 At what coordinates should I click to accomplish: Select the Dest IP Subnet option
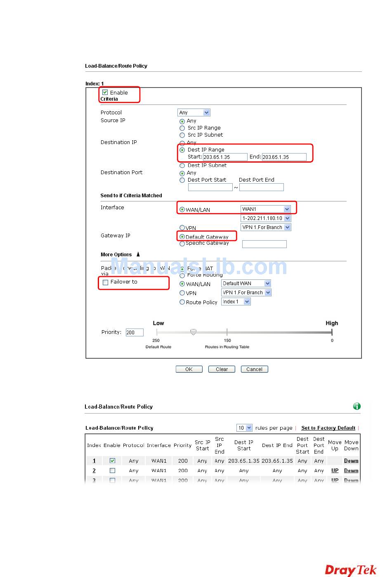(x=182, y=166)
